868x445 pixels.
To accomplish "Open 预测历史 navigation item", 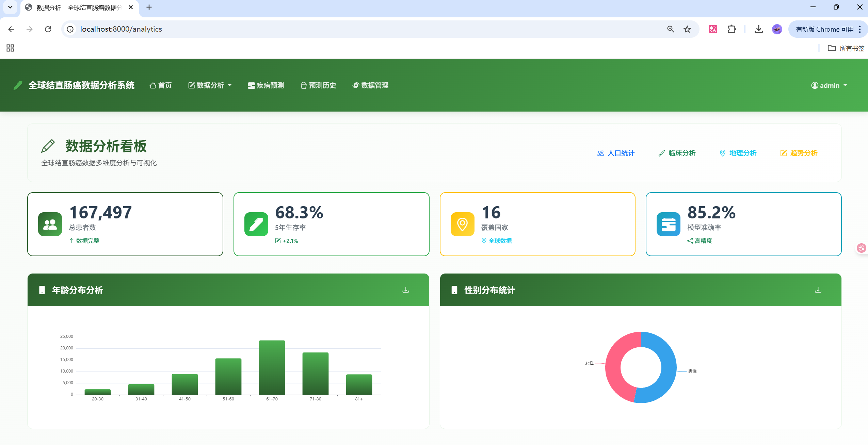I will click(318, 85).
